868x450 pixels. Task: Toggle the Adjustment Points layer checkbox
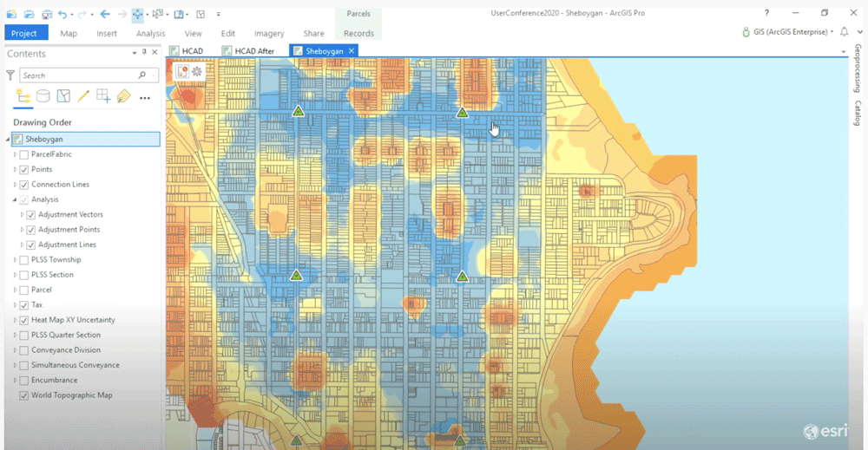click(31, 230)
